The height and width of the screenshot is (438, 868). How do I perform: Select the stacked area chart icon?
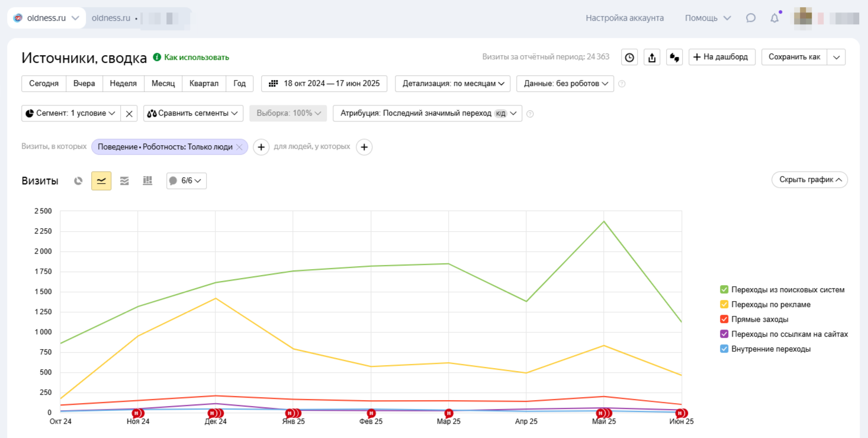(x=124, y=181)
